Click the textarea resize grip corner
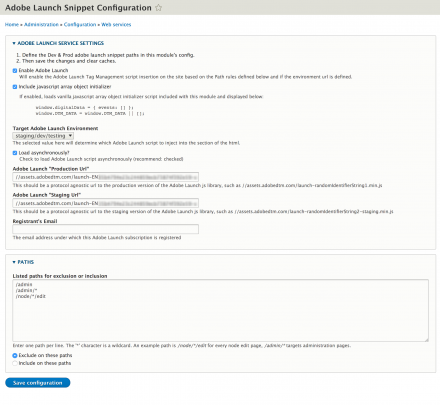Screen dimensions: 440x405 click(x=426, y=339)
